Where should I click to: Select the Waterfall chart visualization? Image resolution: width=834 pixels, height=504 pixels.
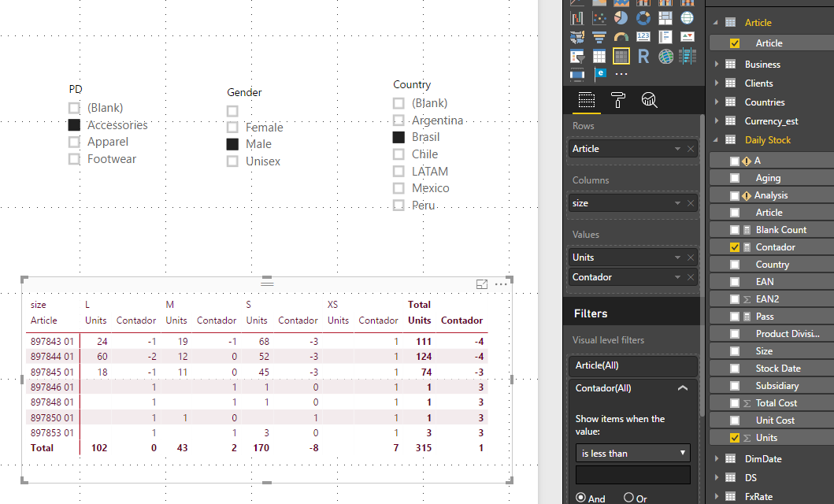(577, 18)
